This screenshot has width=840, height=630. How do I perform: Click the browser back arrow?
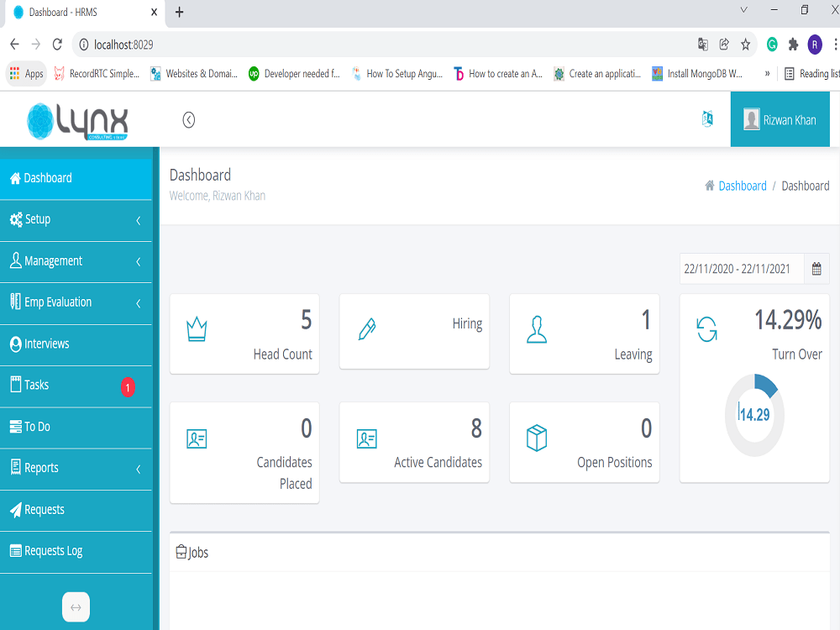(14, 45)
